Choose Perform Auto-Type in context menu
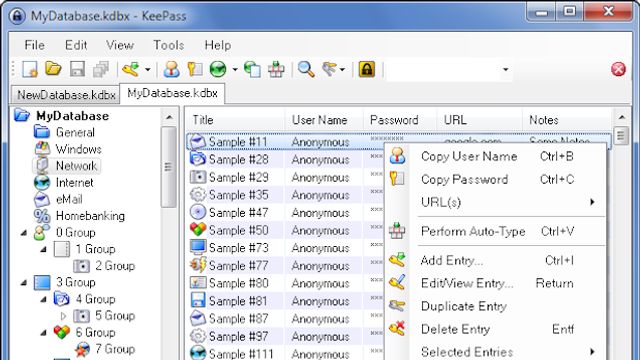 tap(495, 231)
